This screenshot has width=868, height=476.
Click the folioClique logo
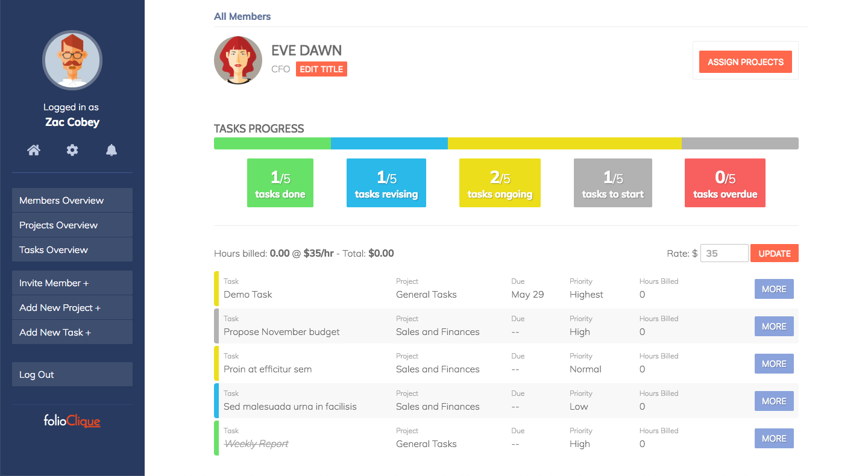(x=72, y=421)
